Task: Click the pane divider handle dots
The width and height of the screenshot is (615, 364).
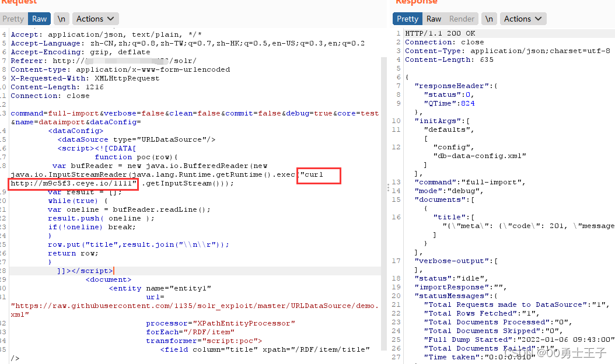Action: click(x=388, y=188)
